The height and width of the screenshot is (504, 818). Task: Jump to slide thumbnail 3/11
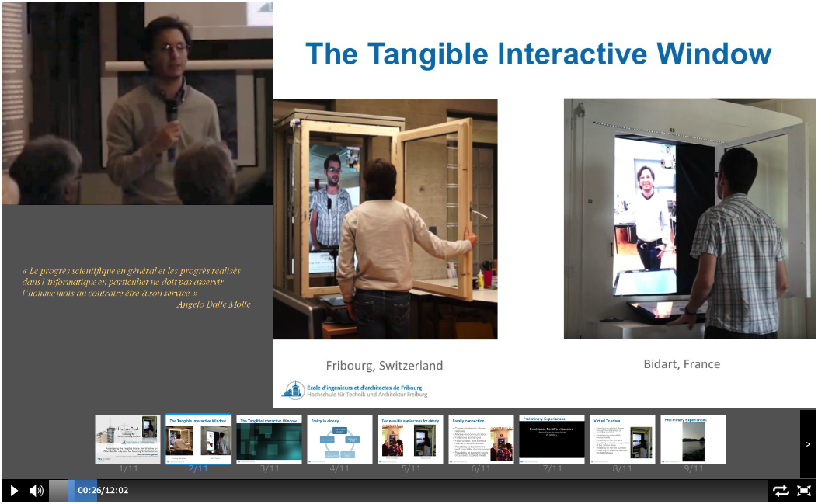pos(270,439)
